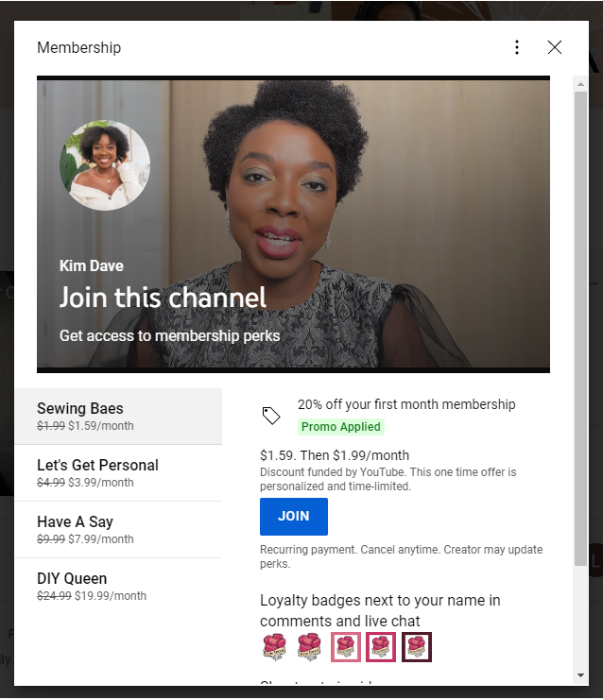
Task: Click the price tag promo icon
Action: (x=271, y=416)
